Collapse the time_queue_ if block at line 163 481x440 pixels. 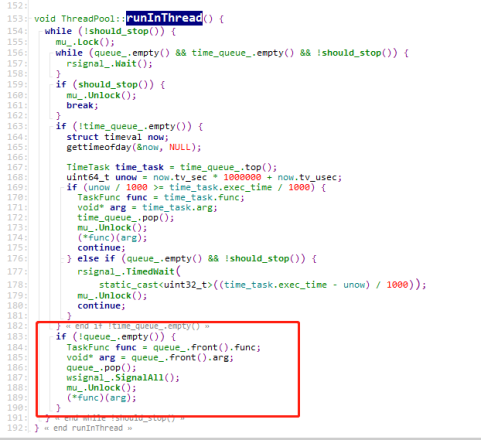coord(51,126)
